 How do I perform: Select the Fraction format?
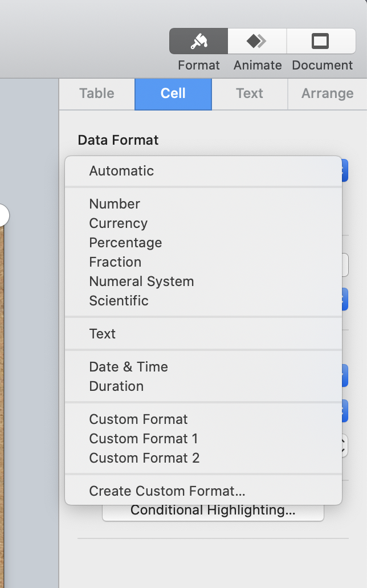click(115, 262)
